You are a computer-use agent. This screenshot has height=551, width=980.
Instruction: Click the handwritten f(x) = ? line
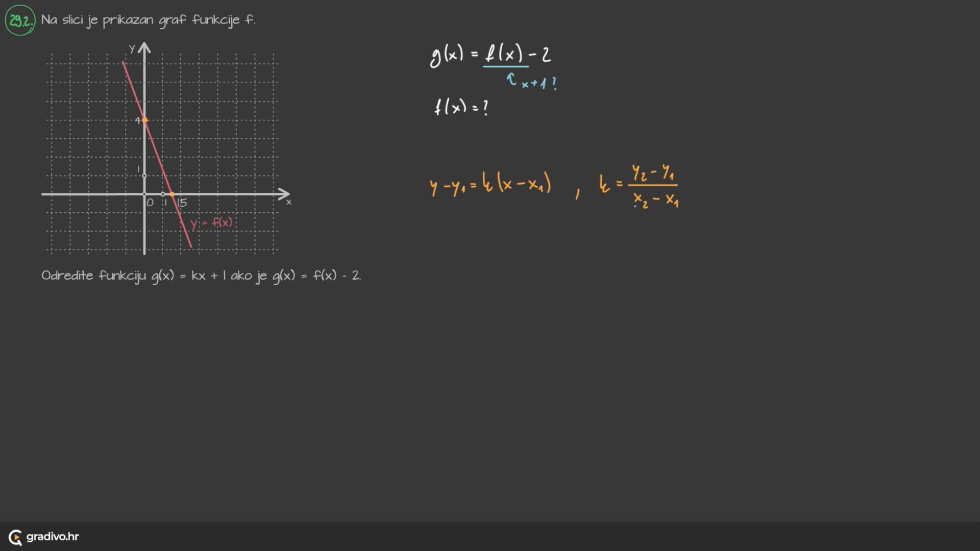(461, 107)
